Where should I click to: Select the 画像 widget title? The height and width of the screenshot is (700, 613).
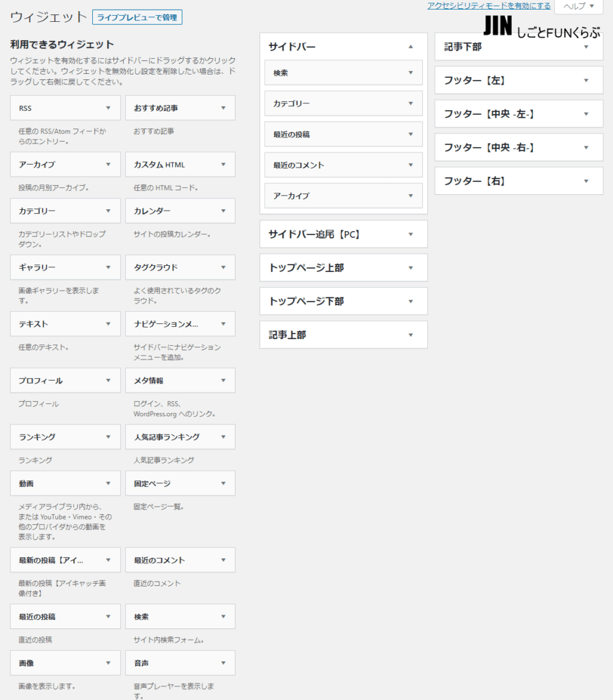[x=26, y=663]
